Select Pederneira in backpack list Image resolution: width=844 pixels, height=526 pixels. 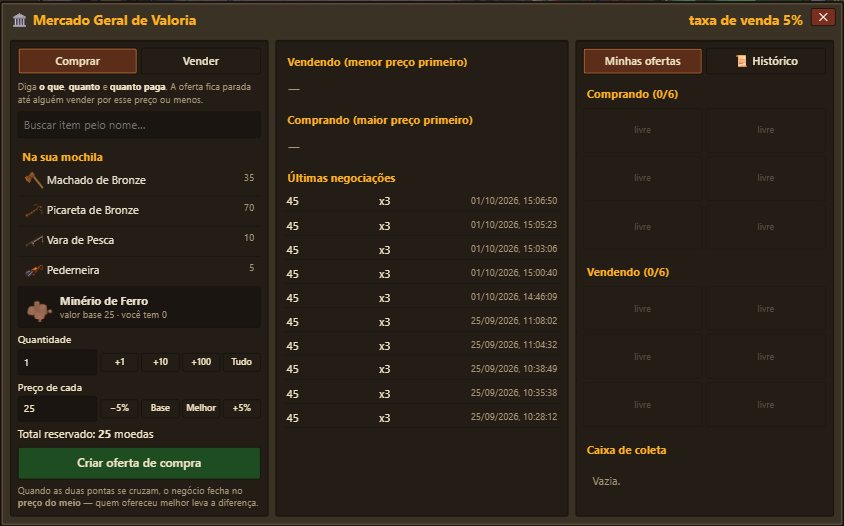[x=139, y=270]
